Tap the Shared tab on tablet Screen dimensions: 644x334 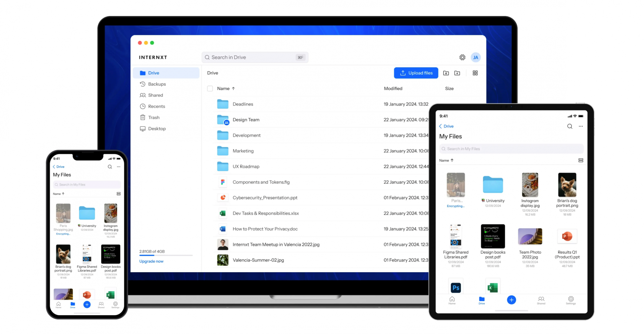(541, 300)
